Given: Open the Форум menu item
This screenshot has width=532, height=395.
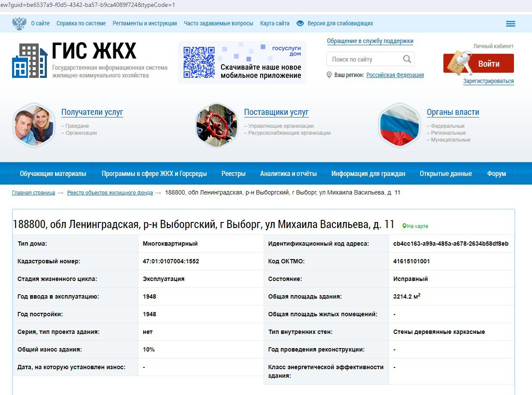Looking at the screenshot, I should point(496,174).
